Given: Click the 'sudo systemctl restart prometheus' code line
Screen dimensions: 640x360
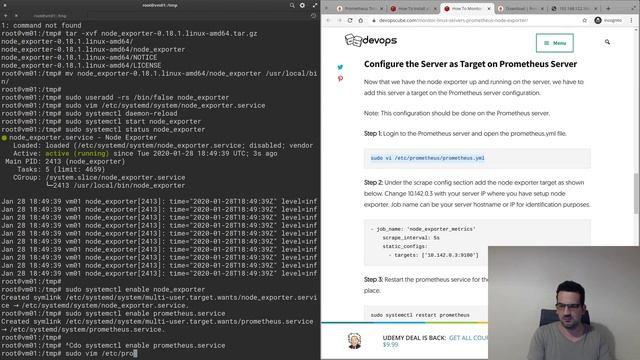Looking at the screenshot, I should (420, 315).
